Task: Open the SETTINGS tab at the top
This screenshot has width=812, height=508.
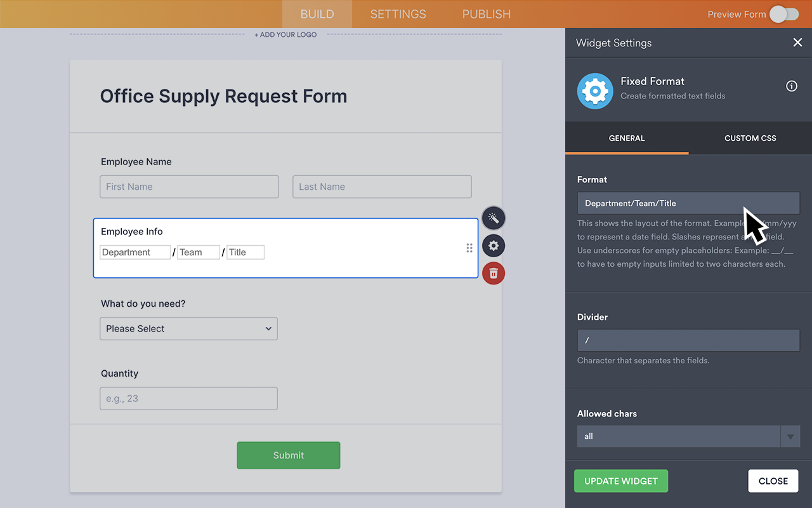Action: coord(398,14)
